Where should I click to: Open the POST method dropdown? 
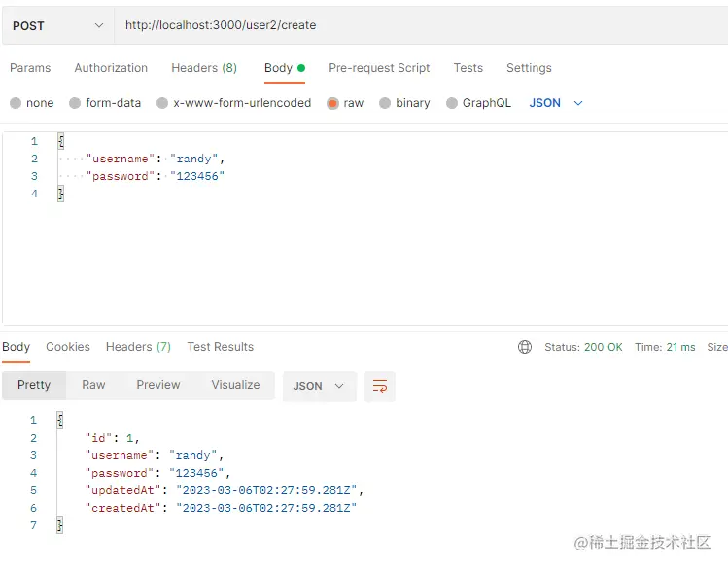[58, 25]
